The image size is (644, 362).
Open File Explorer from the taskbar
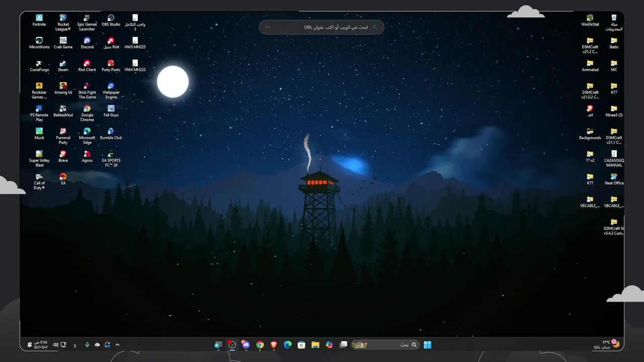coord(315,345)
